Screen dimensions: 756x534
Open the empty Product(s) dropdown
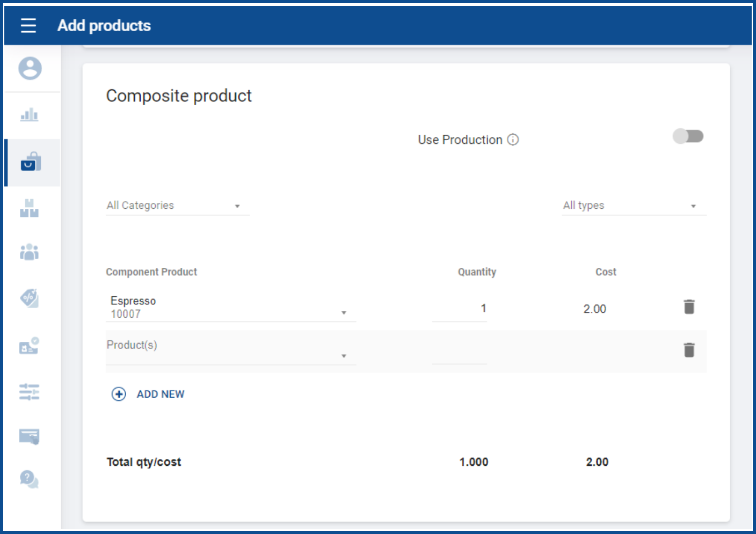tap(231, 350)
